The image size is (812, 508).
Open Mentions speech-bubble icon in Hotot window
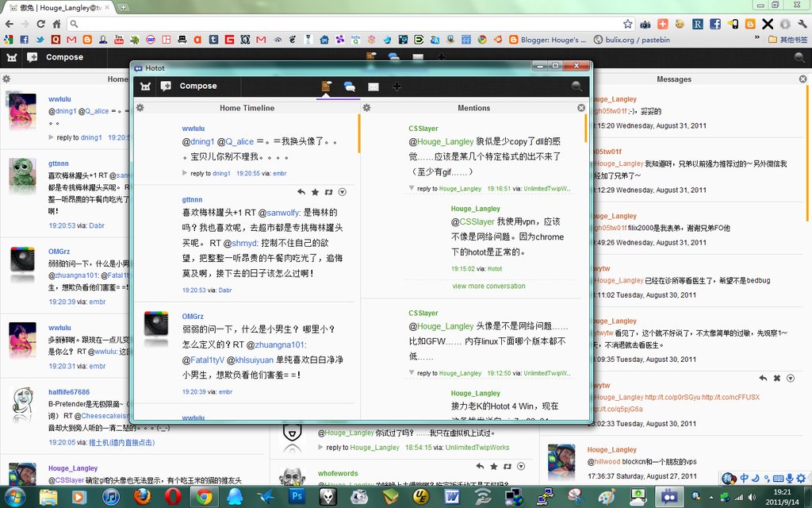pos(350,87)
